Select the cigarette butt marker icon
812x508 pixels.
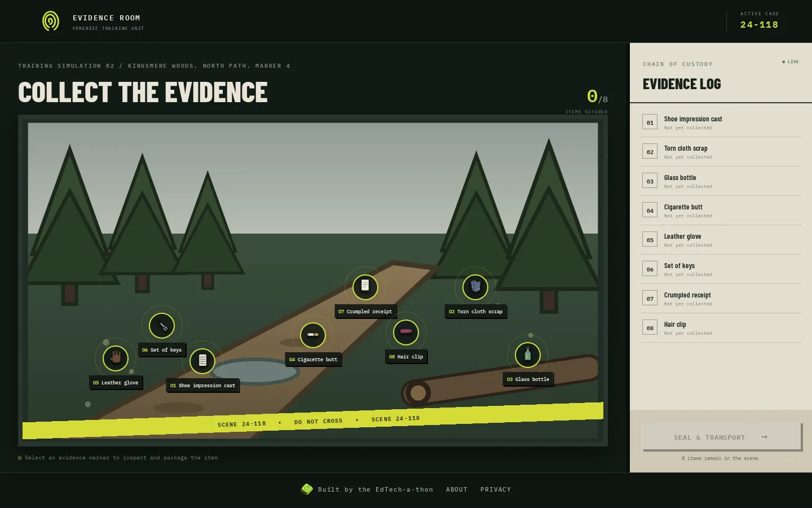point(313,335)
